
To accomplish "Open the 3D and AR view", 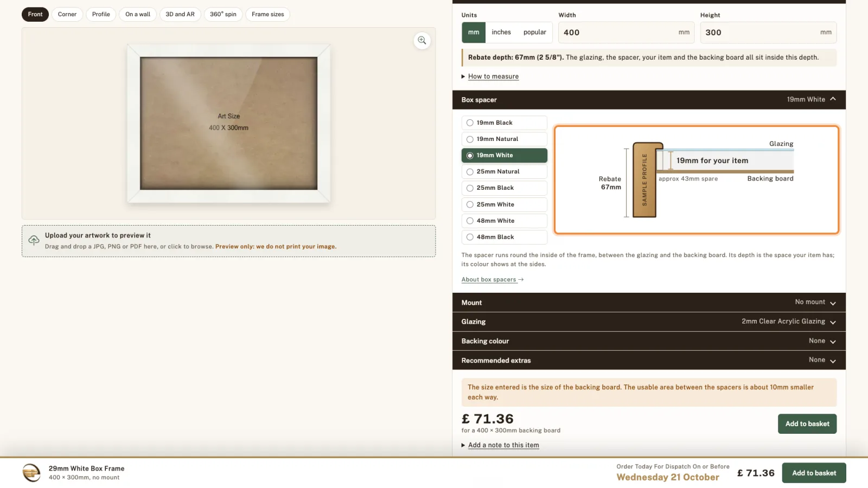I will tap(180, 15).
